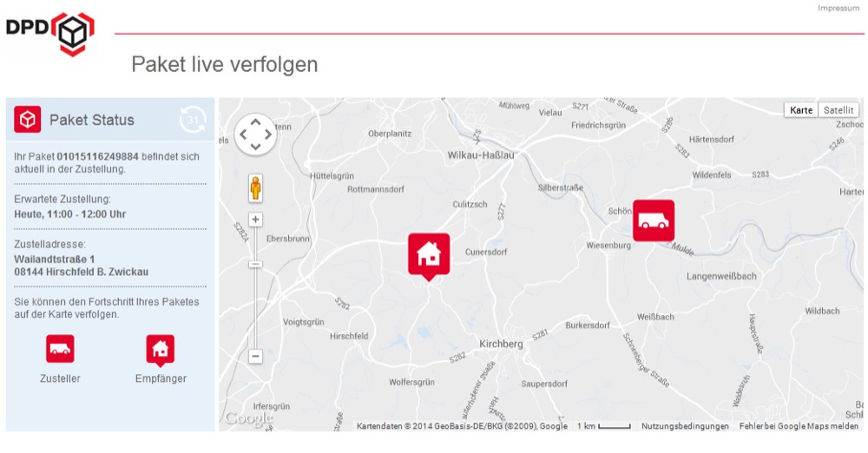This screenshot has height=453, width=868.
Task: Click the DPD logo
Action: (49, 34)
